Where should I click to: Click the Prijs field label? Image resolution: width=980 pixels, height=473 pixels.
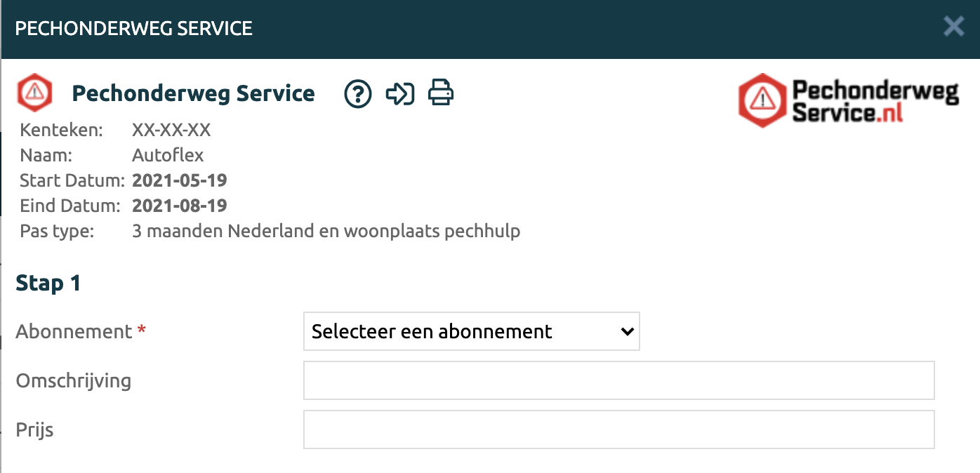(34, 429)
